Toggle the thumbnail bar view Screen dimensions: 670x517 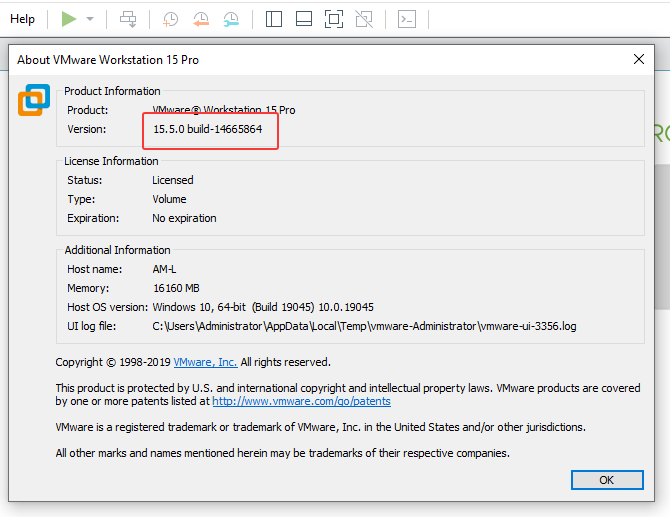pos(304,19)
